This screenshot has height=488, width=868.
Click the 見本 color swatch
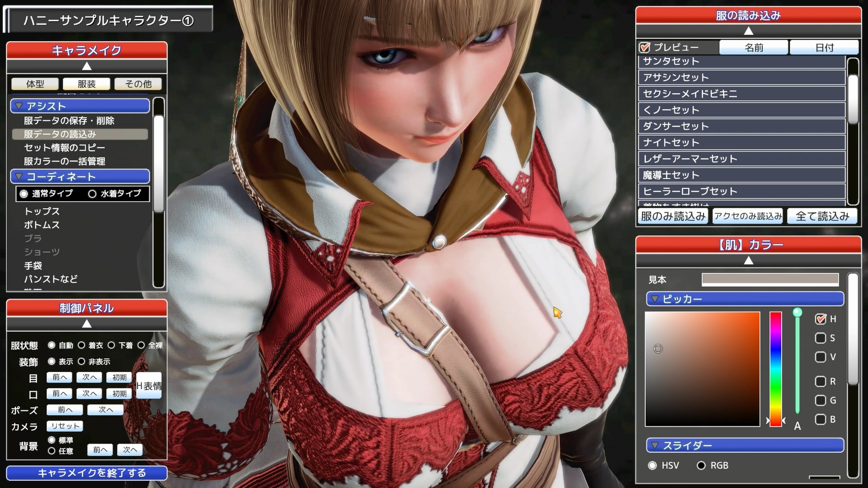(770, 280)
